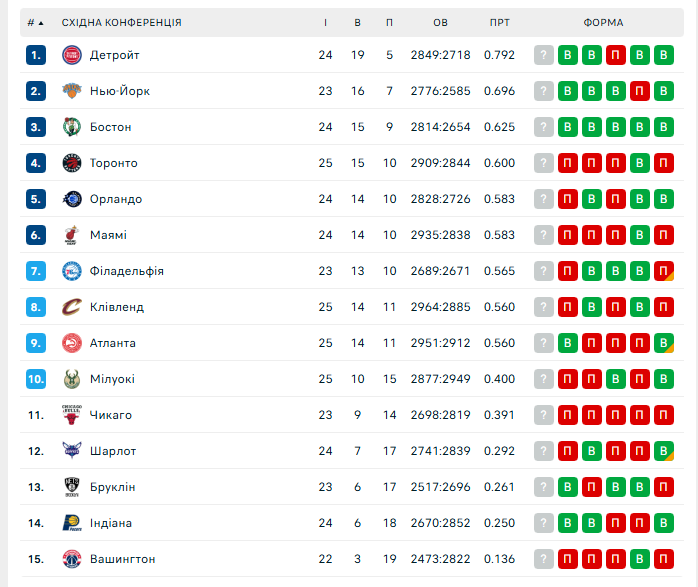Click the Detroit Pistons team logo

71,55
